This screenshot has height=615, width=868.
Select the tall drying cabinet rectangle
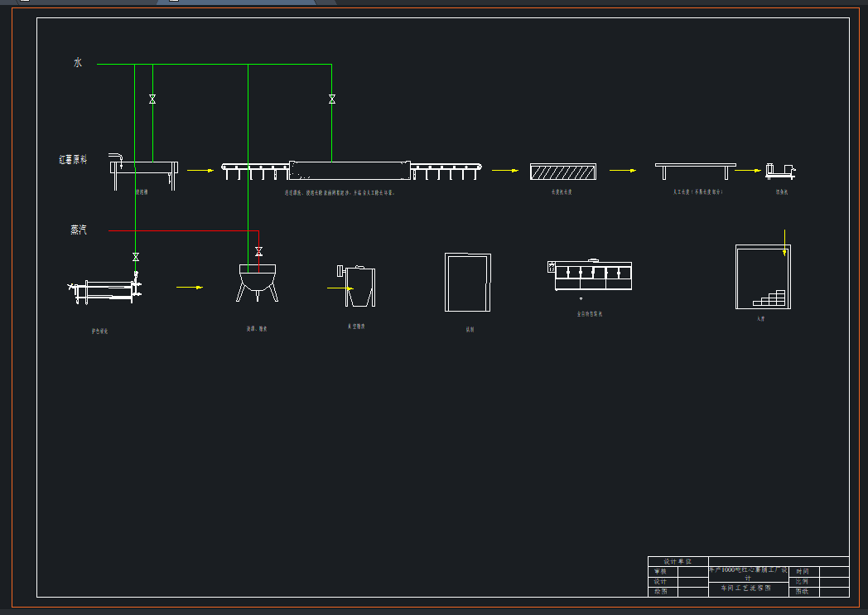[468, 282]
